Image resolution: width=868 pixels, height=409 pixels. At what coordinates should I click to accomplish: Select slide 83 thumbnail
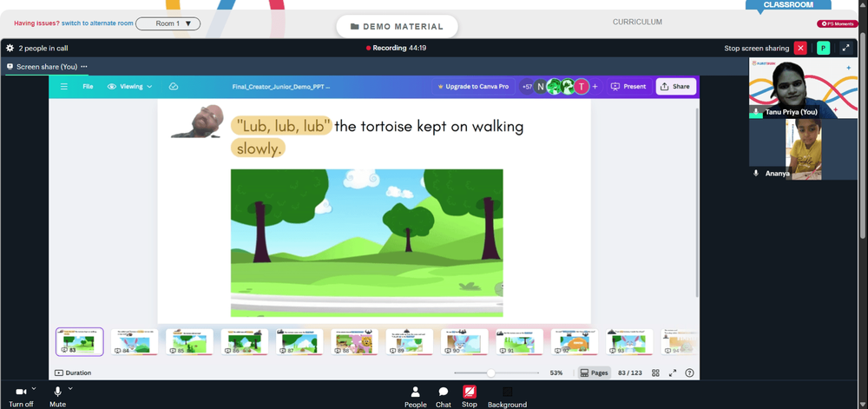(x=80, y=341)
